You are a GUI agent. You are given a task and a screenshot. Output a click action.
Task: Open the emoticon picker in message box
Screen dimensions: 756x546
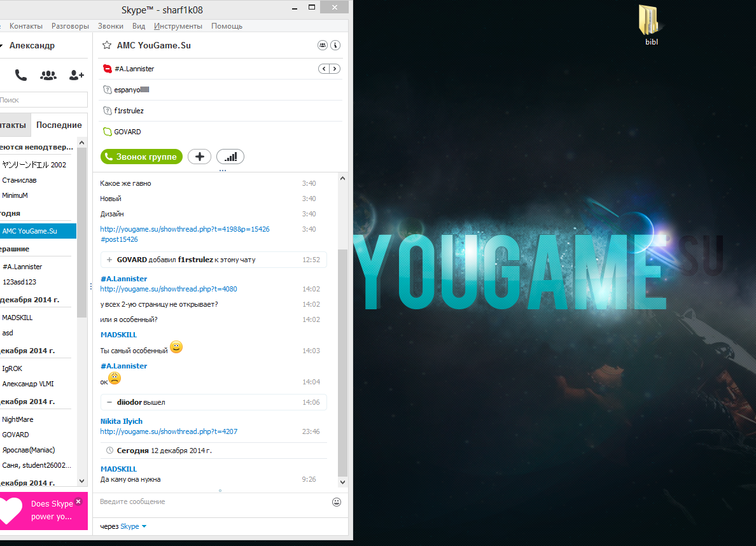coord(336,502)
